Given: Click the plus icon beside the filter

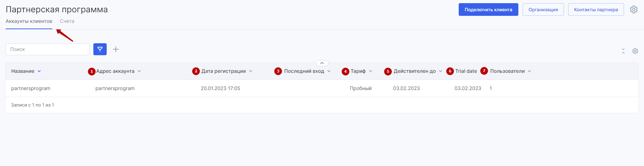Looking at the screenshot, I should pos(116,49).
